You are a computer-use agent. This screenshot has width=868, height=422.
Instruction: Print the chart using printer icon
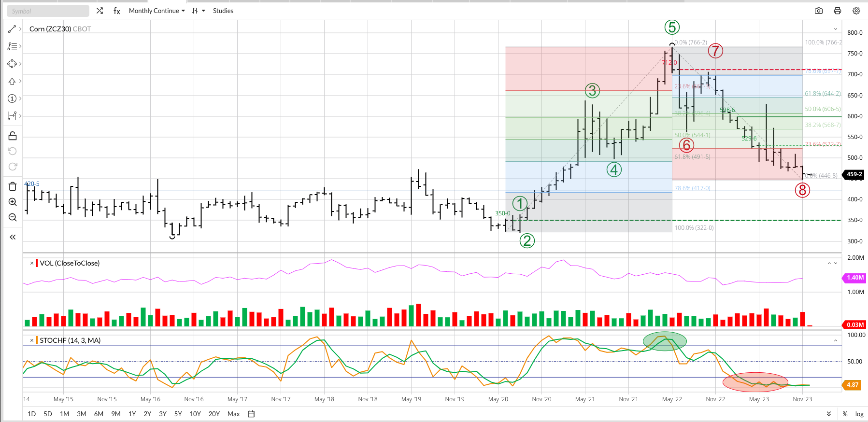coord(838,11)
